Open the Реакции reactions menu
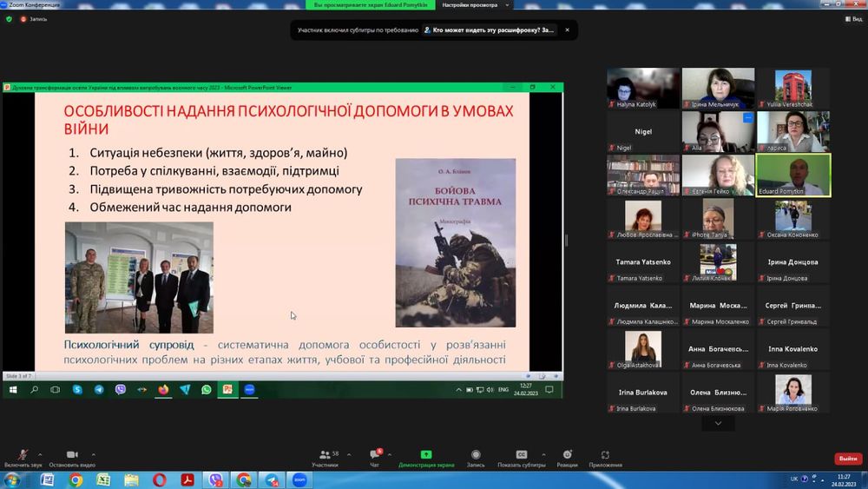Screen dimensions: 868x489 tap(567, 457)
